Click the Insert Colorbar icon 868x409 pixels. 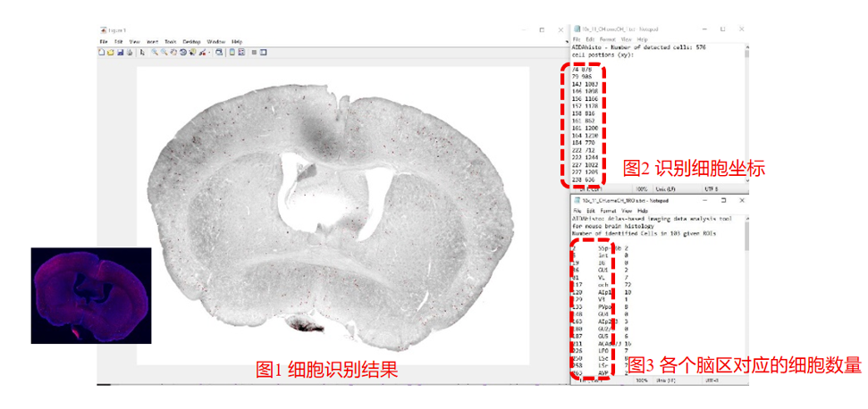(x=232, y=53)
